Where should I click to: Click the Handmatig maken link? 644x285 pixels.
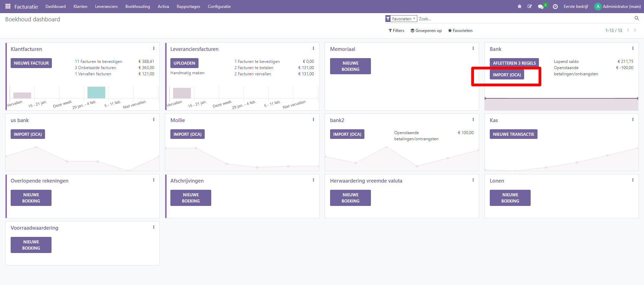pyautogui.click(x=187, y=73)
